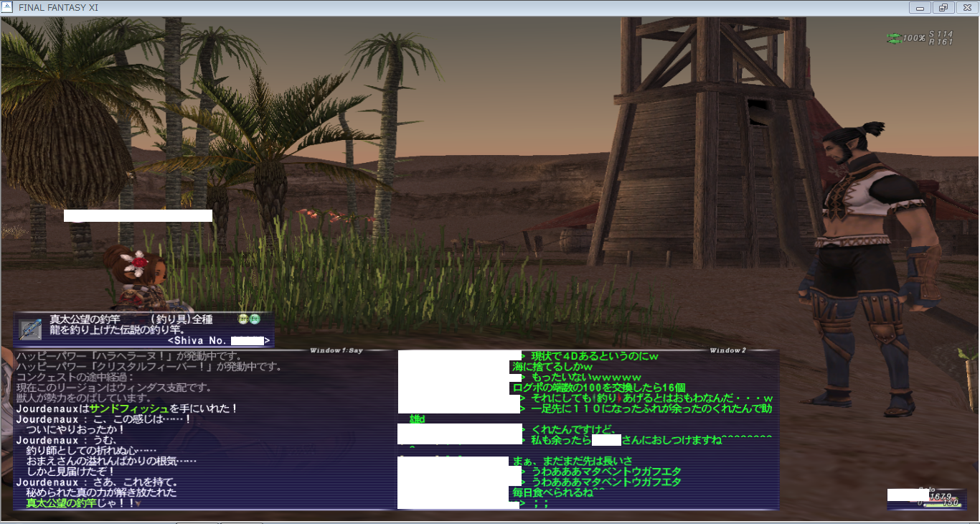980x524 pixels.
Task: Click the 獣人が勢力をのばしています。 line
Action: point(83,398)
